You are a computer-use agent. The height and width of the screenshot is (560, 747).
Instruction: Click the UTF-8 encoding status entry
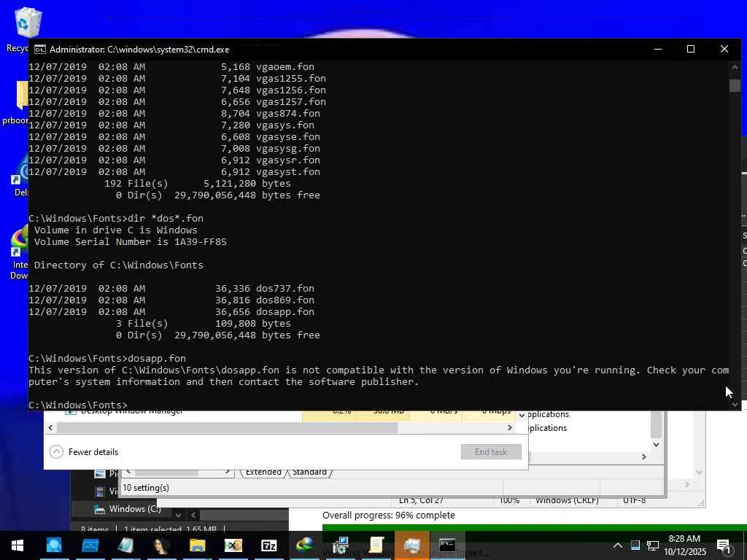tap(635, 500)
